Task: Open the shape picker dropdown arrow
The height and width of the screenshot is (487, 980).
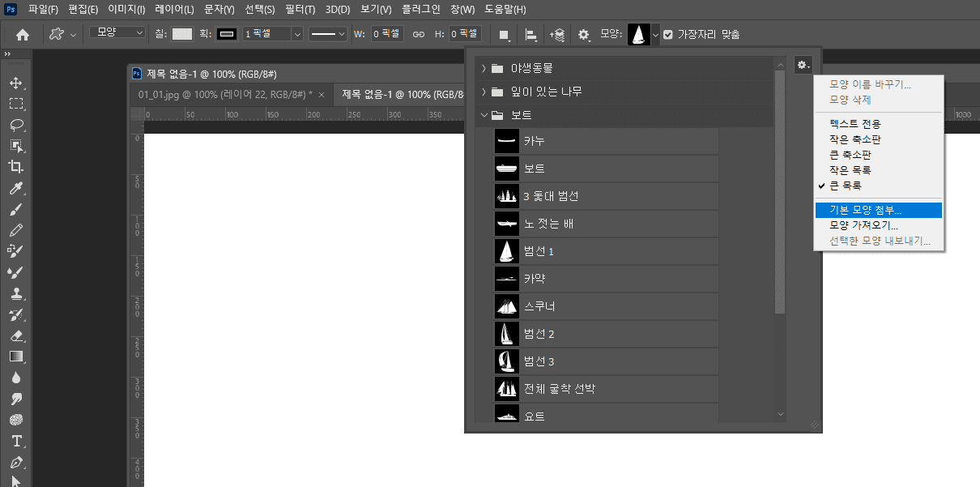Action: click(655, 35)
